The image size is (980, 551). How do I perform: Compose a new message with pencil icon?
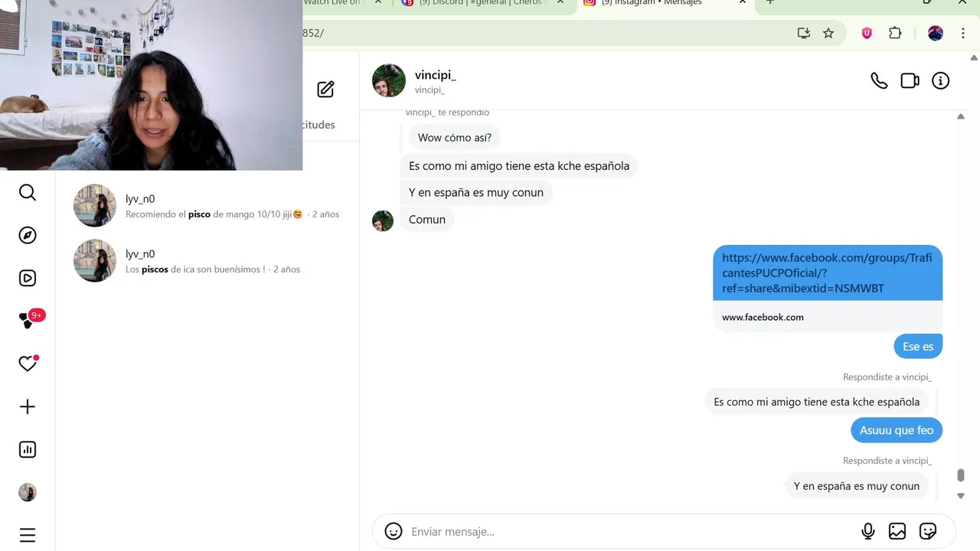pyautogui.click(x=325, y=90)
